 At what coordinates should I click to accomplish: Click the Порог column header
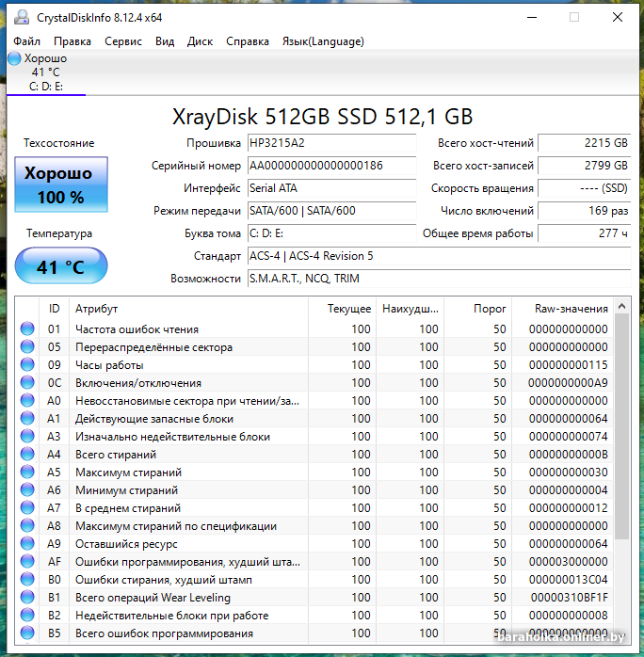pyautogui.click(x=477, y=309)
